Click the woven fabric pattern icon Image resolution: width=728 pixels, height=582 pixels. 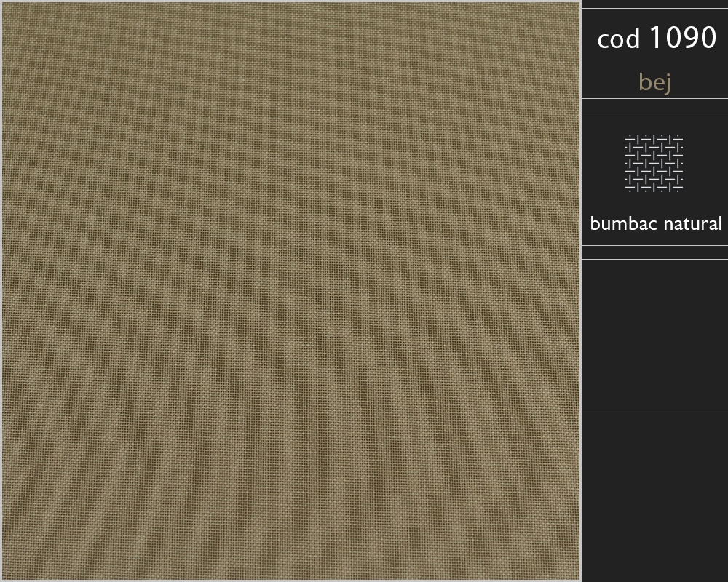click(x=654, y=163)
